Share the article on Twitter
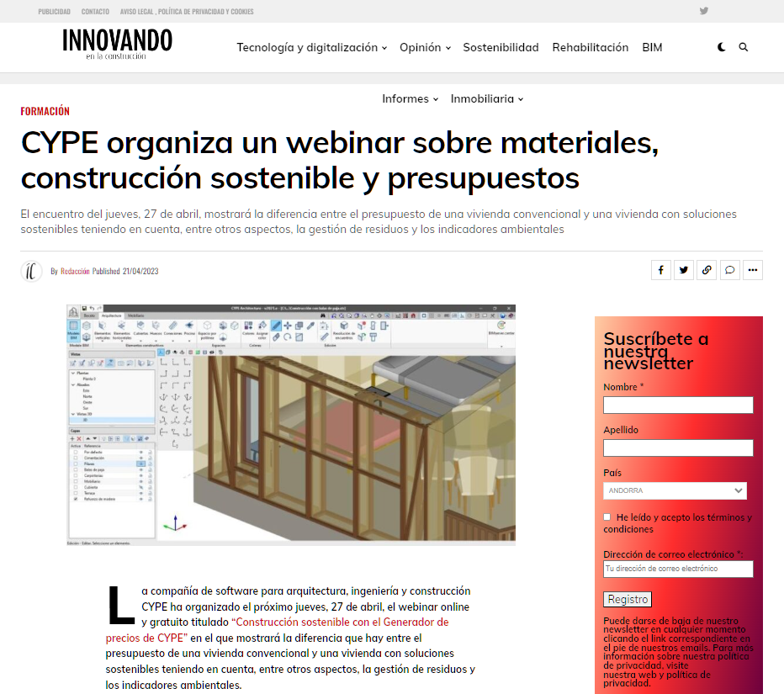The image size is (784, 694). point(683,269)
